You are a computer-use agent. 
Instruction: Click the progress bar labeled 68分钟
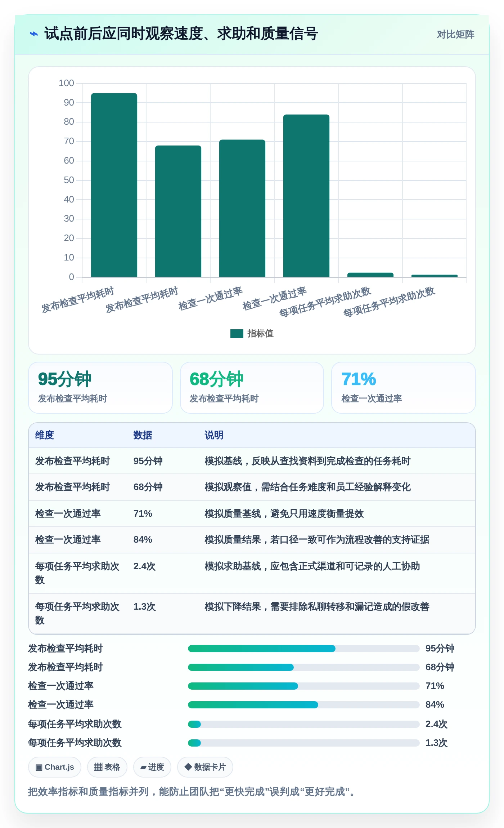pyautogui.click(x=304, y=667)
